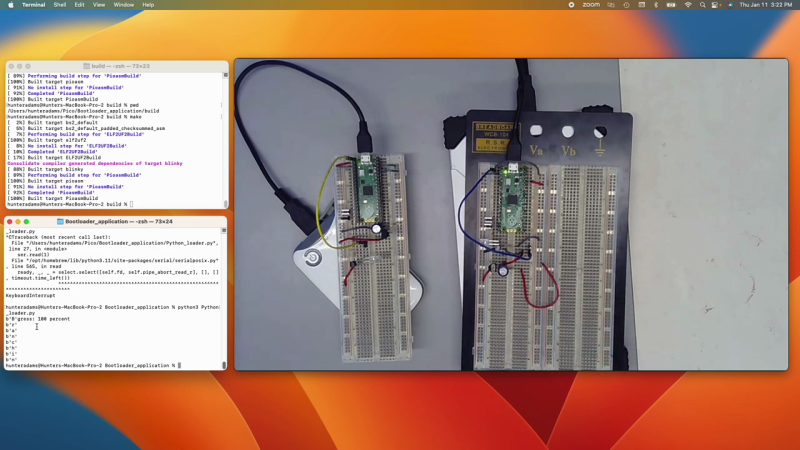Click the Zoom menu bar icon

click(x=591, y=5)
